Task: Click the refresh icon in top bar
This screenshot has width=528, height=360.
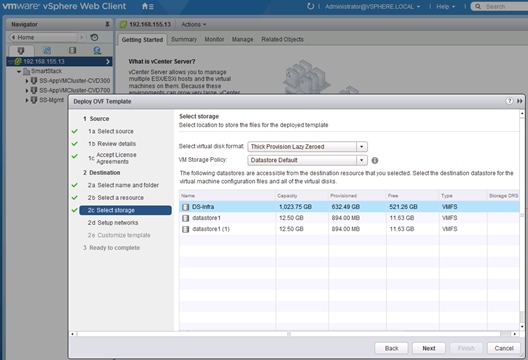Action: pyautogui.click(x=310, y=6)
